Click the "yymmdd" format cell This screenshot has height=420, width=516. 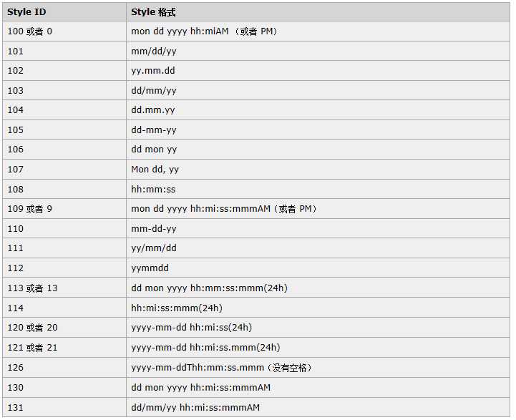[x=150, y=268]
